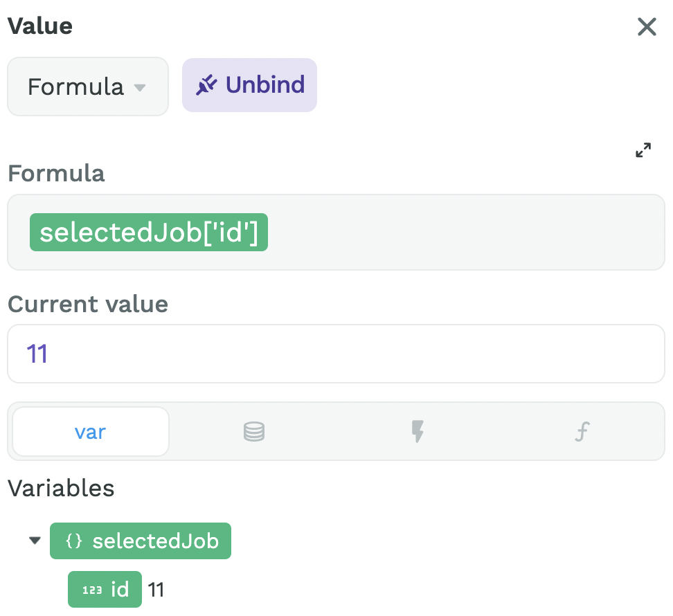Close the Value panel
Viewport: 673px width, 616px height.
point(647,26)
